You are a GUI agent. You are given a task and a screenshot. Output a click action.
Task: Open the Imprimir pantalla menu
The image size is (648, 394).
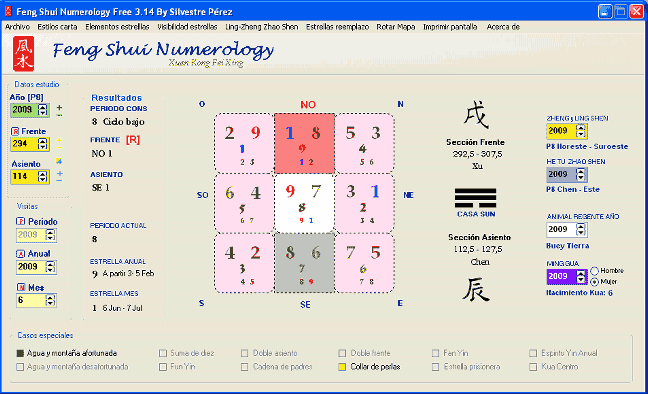pyautogui.click(x=450, y=27)
